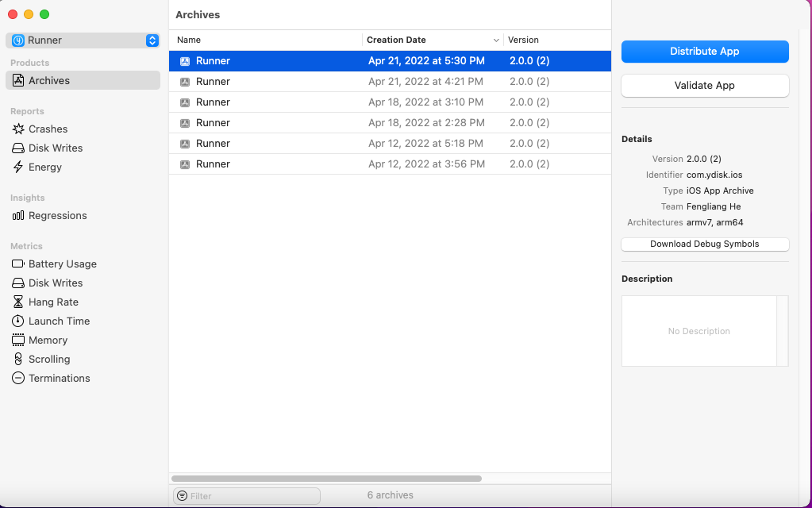Select Scrolling metrics
812x508 pixels.
pos(49,359)
